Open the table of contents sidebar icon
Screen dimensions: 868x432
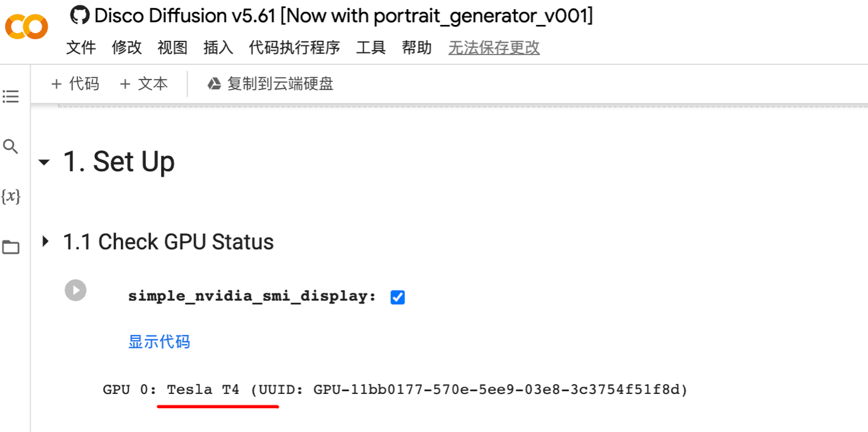[10, 97]
